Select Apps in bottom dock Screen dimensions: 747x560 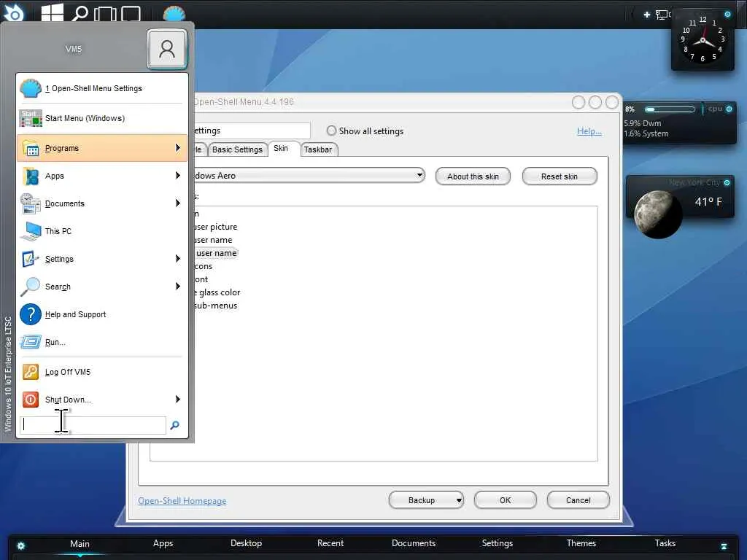coord(163,543)
